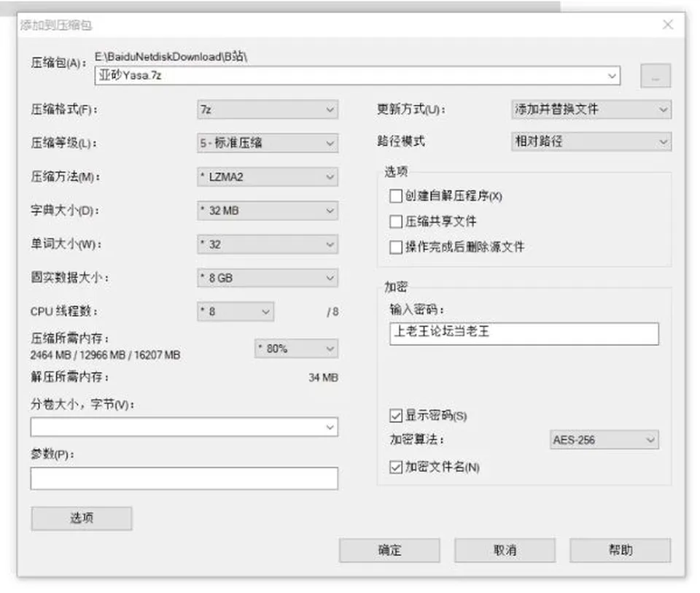
Task: Open the 路径模式 相对路径 dropdown
Action: pos(591,142)
